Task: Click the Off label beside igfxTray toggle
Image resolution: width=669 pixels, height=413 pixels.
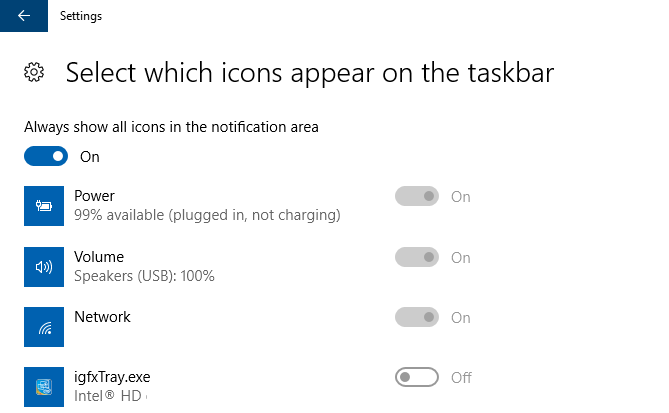Action: click(x=461, y=378)
